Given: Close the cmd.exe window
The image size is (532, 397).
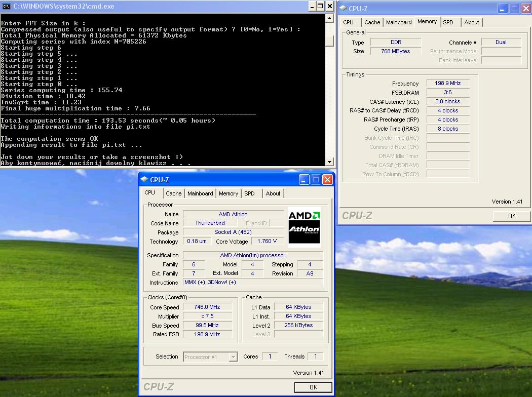Looking at the screenshot, I should point(329,6).
